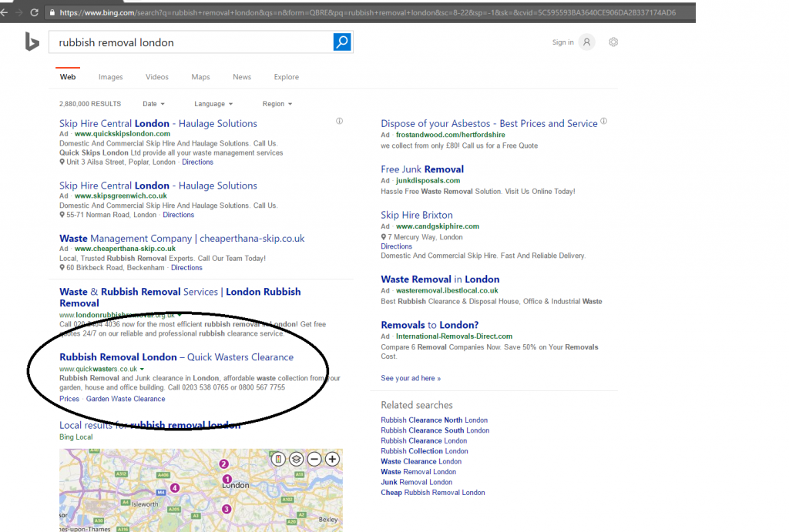The image size is (789, 532).
Task: Click the junkdisposals.com green URL
Action: click(x=428, y=180)
